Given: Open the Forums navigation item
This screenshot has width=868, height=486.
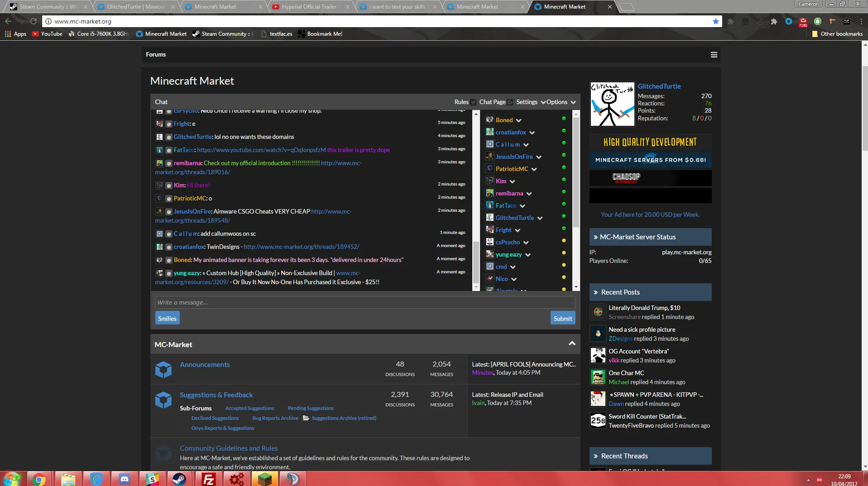Looking at the screenshot, I should pyautogui.click(x=156, y=55).
